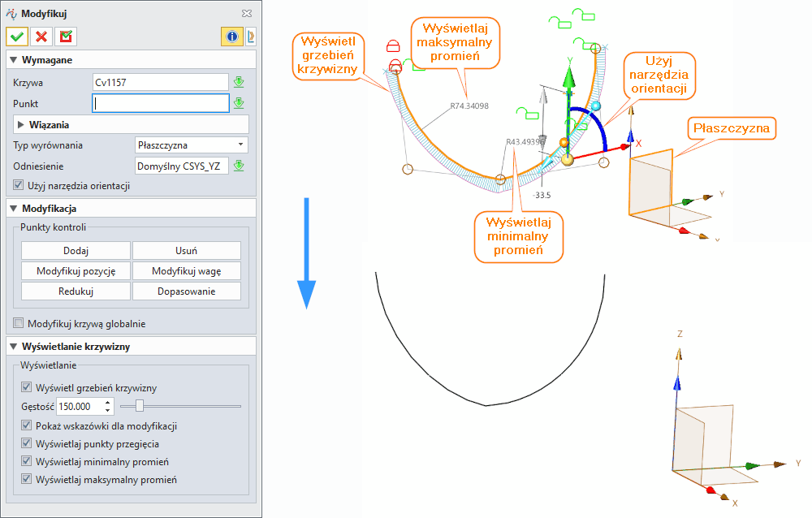The height and width of the screenshot is (518, 812).
Task: Click the green arrow beside the Krzywa field
Action: [x=239, y=82]
